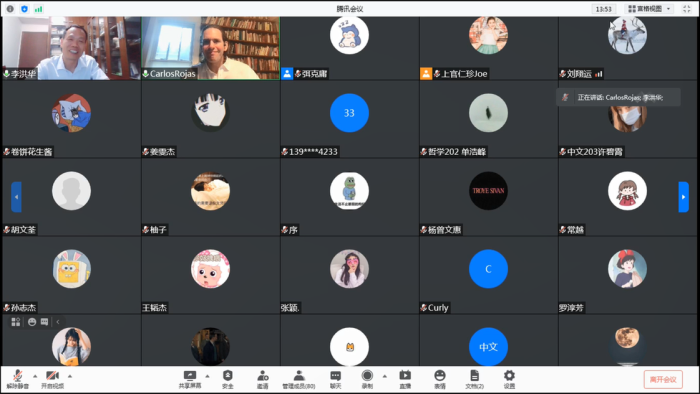The image size is (700, 394).
Task: Check green network signal bars icon
Action: (38, 8)
